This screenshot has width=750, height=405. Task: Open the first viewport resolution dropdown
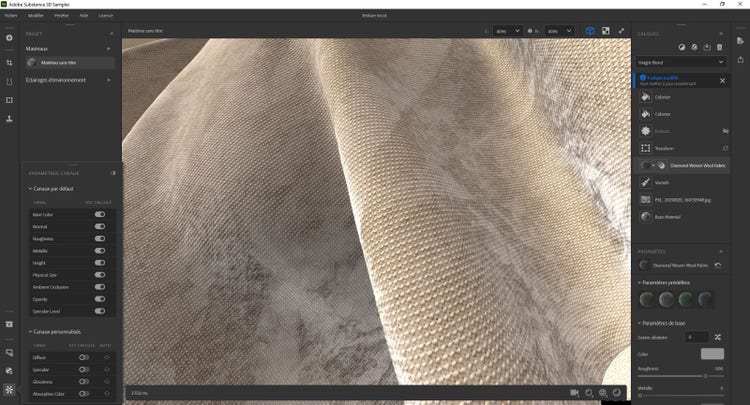(x=507, y=31)
